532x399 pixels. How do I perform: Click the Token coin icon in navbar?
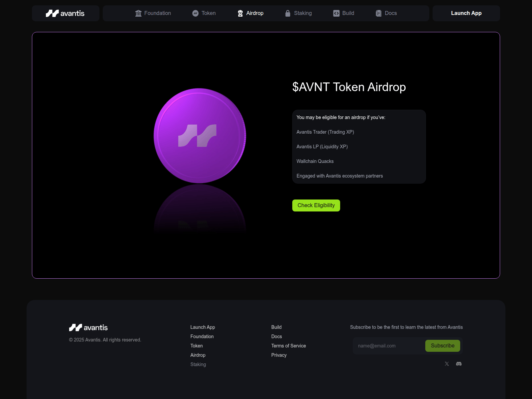point(195,13)
